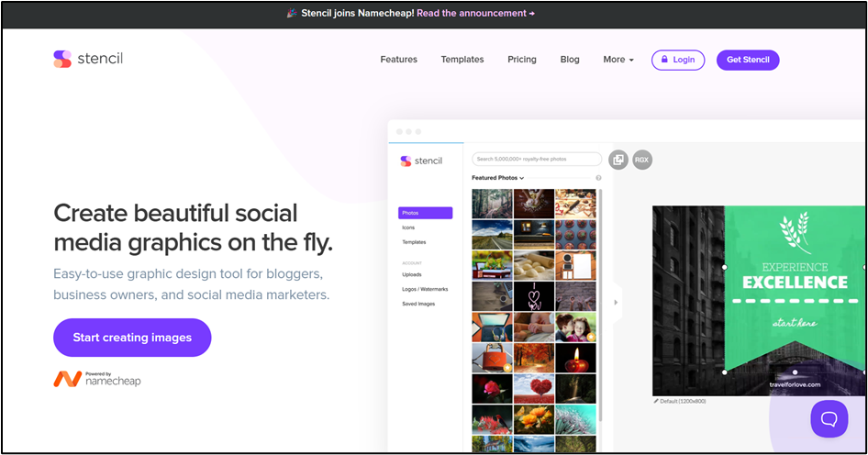Select the Templates item in the mockup sidebar
Viewport: 868px width, 455px height.
[x=414, y=242]
